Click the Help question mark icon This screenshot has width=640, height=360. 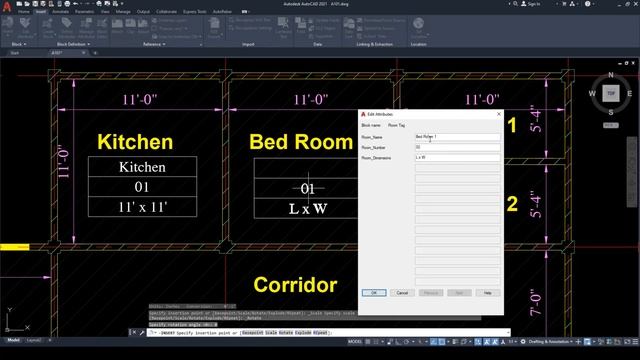coord(588,4)
